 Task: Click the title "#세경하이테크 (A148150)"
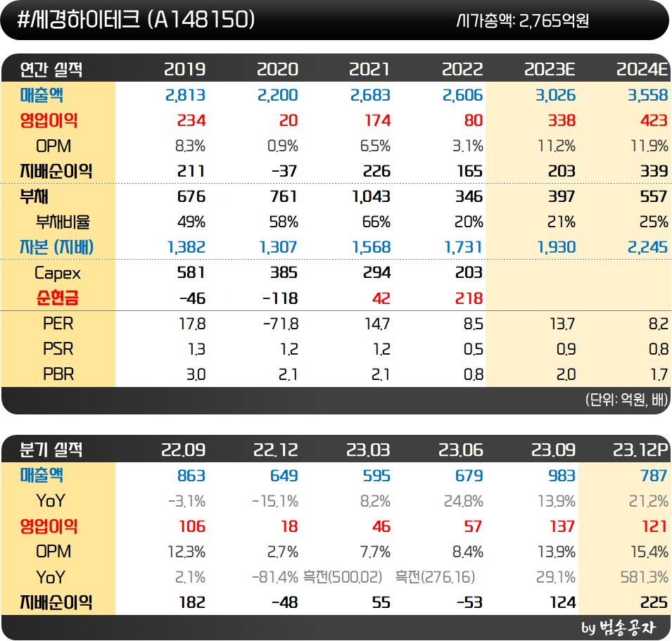(136, 20)
